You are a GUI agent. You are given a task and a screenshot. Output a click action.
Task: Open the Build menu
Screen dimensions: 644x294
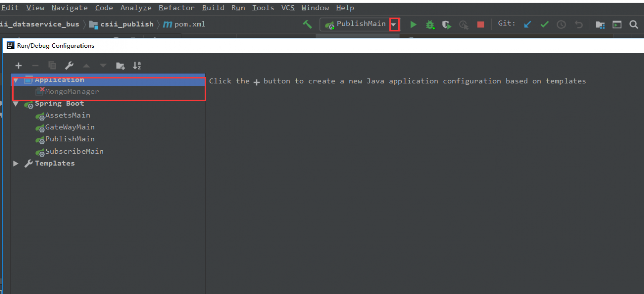click(x=213, y=8)
